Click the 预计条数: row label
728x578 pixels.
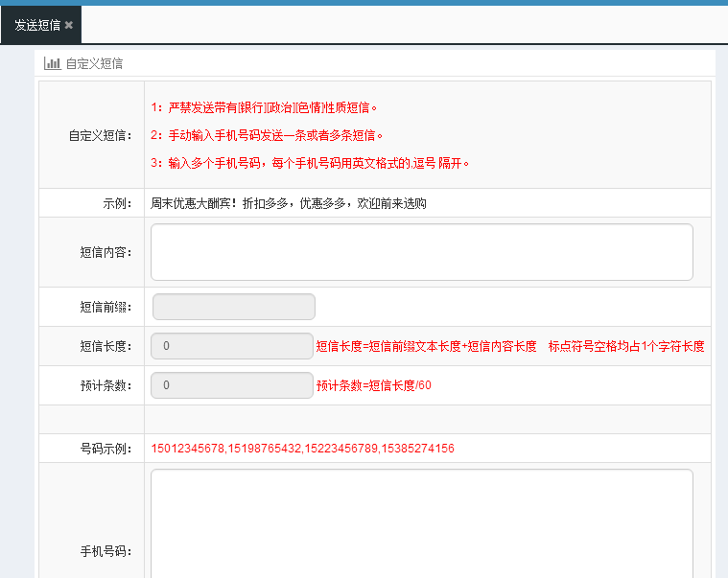click(x=106, y=385)
